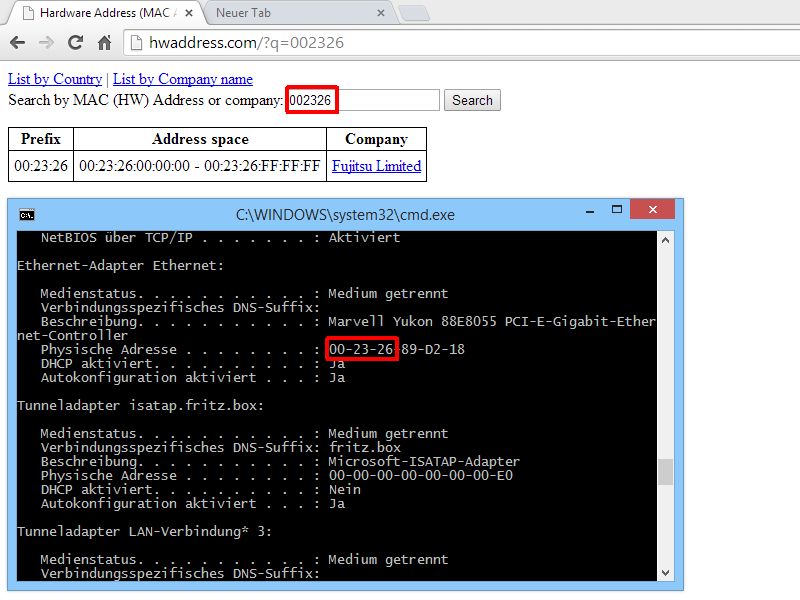Image resolution: width=800 pixels, height=600 pixels.
Task: Click the page icon in address bar
Action: click(136, 43)
